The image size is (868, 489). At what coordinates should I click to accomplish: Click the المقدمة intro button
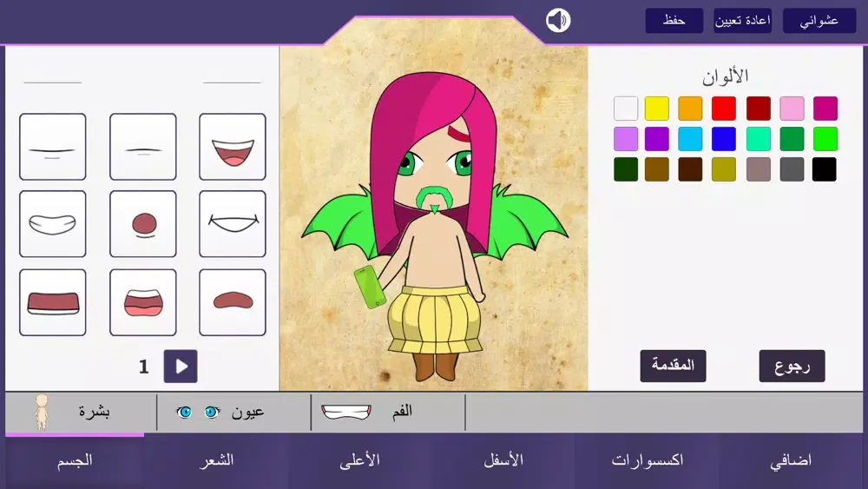pos(674,366)
